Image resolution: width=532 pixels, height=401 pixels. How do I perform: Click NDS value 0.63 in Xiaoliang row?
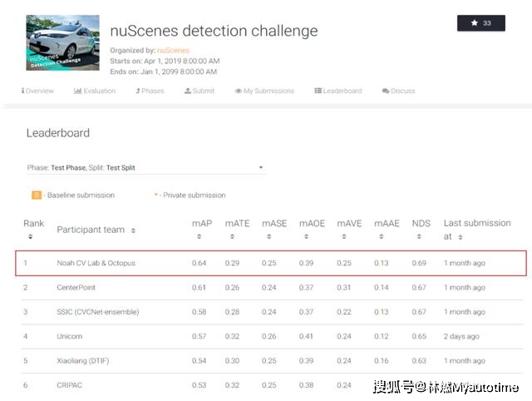coord(419,361)
